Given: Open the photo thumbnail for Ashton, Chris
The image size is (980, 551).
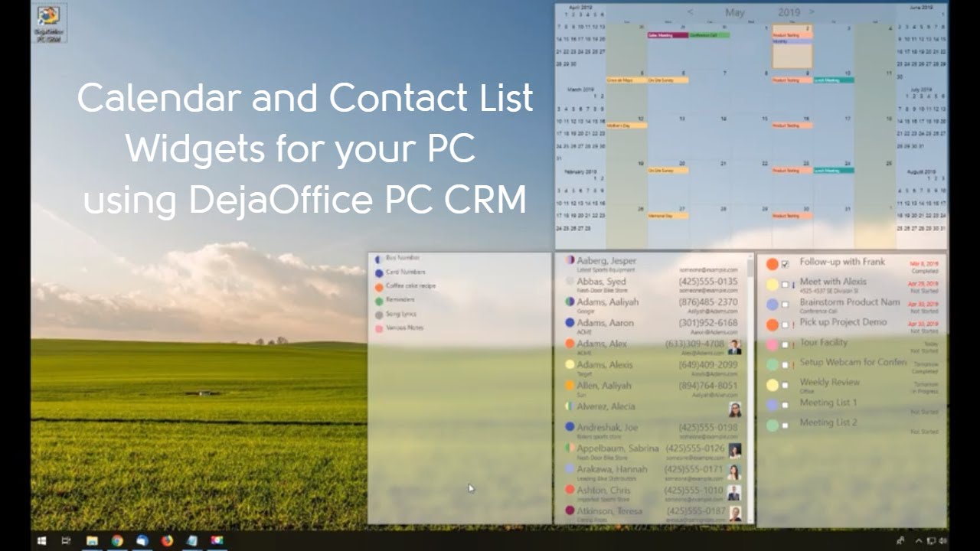Looking at the screenshot, I should 734,493.
